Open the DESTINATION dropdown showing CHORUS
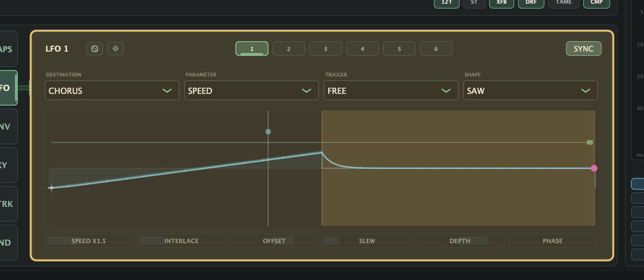This screenshot has height=280, width=644. click(112, 90)
